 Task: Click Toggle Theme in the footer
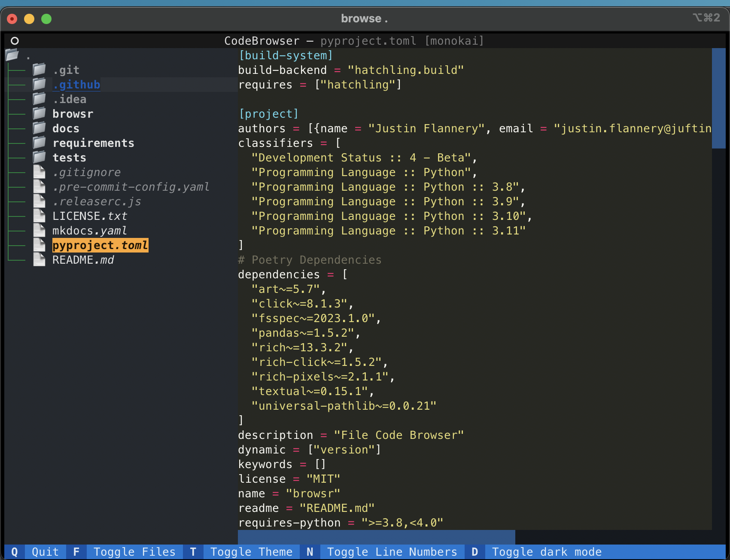(x=252, y=552)
